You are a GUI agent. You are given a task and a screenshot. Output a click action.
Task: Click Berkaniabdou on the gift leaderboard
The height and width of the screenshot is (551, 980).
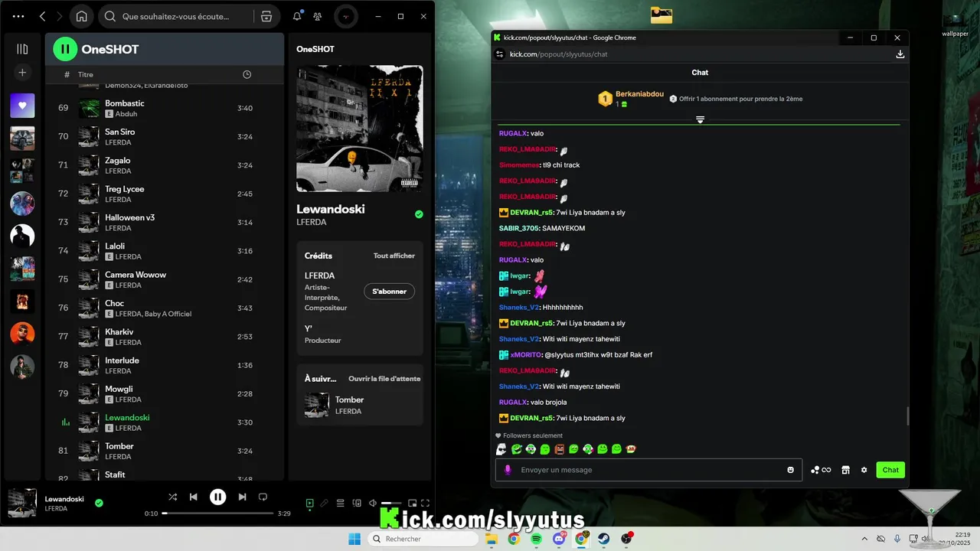tap(639, 93)
